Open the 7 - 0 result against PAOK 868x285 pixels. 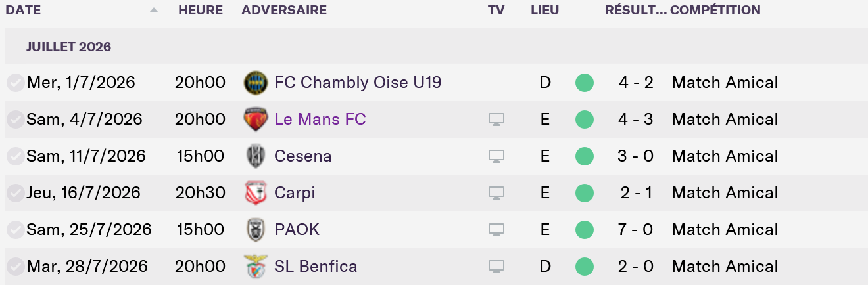click(x=636, y=230)
